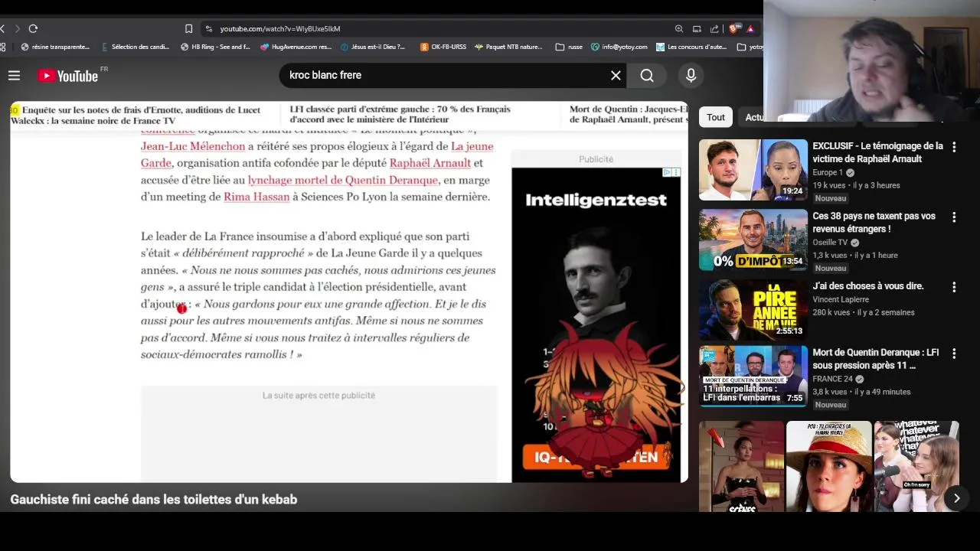Viewport: 980px width, 551px height.
Task: Advance the Shorts shelf with next arrow
Action: coord(956,498)
